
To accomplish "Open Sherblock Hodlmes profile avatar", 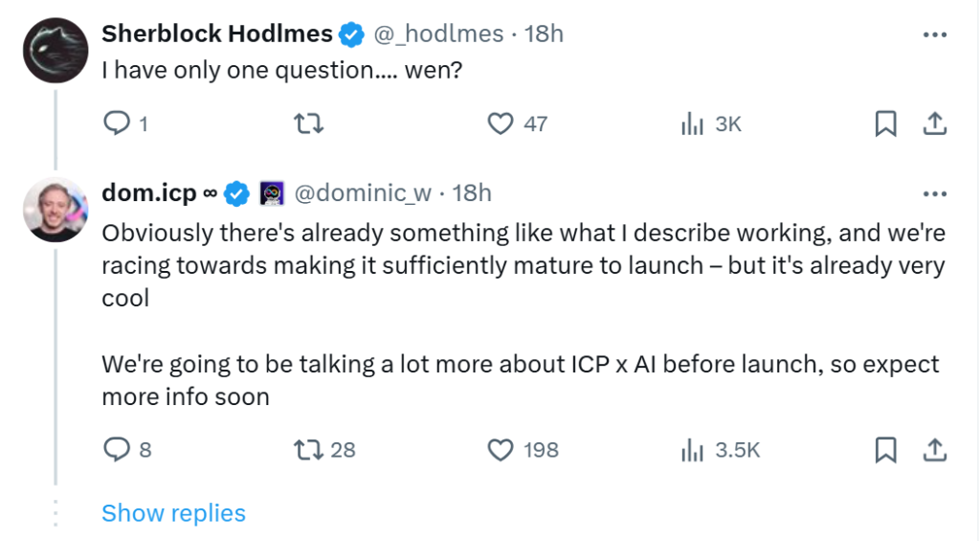I will click(x=56, y=51).
